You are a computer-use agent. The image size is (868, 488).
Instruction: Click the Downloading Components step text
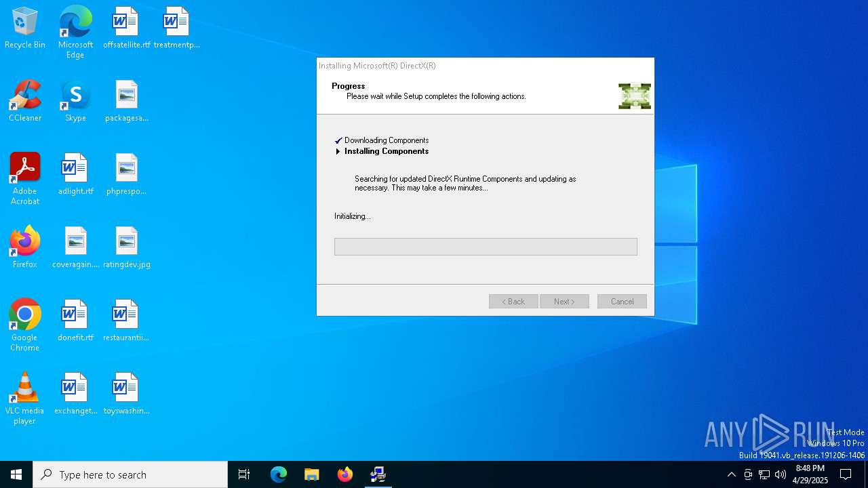pyautogui.click(x=387, y=140)
